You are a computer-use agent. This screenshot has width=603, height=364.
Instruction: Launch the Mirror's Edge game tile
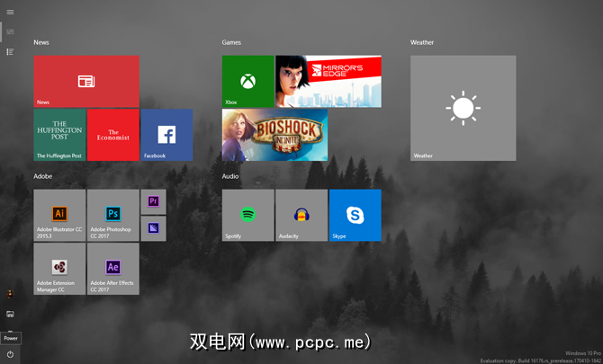[328, 81]
